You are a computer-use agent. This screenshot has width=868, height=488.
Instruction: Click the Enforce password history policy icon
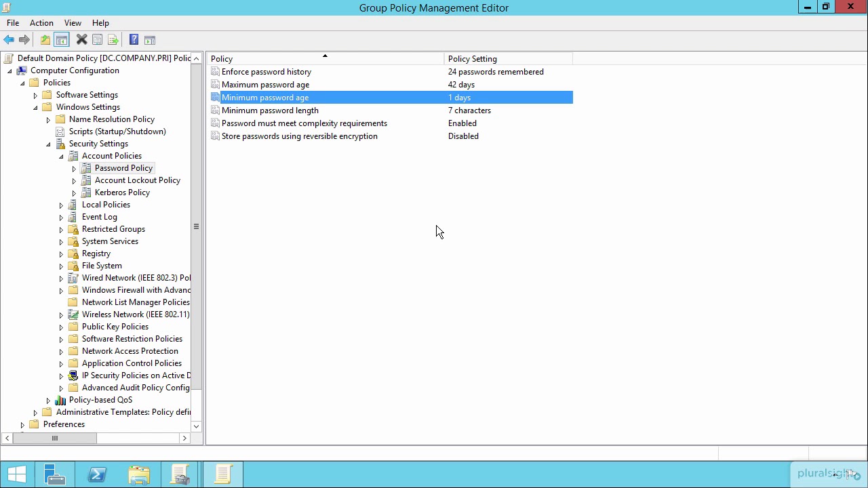coord(215,72)
